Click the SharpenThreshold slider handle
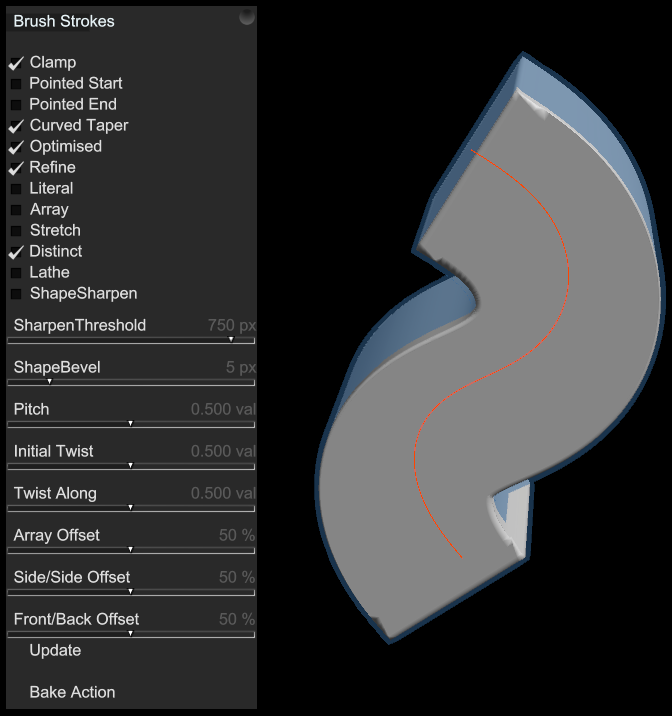Viewport: 672px width, 716px height. pyautogui.click(x=231, y=339)
